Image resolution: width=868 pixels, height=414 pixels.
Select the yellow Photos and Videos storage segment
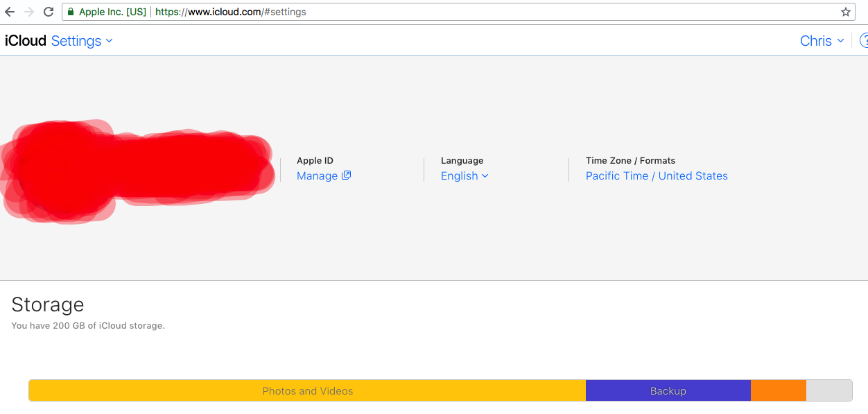click(x=307, y=390)
